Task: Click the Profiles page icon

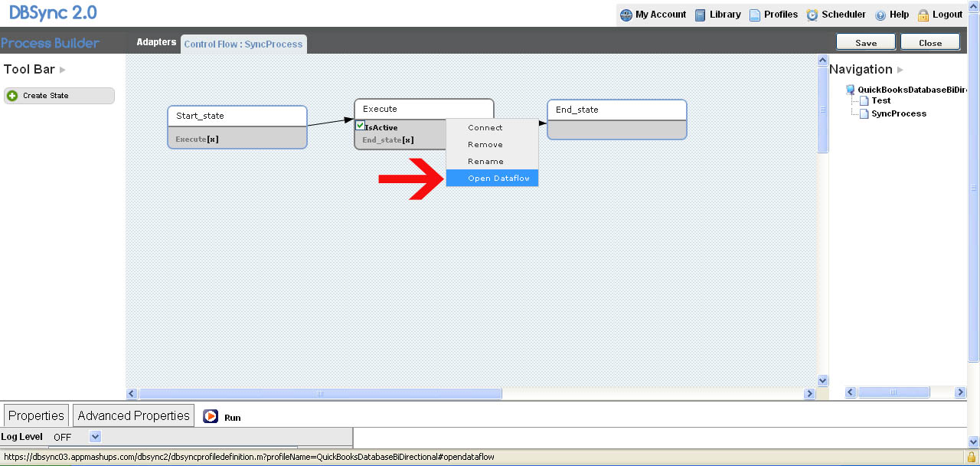Action: [x=755, y=15]
